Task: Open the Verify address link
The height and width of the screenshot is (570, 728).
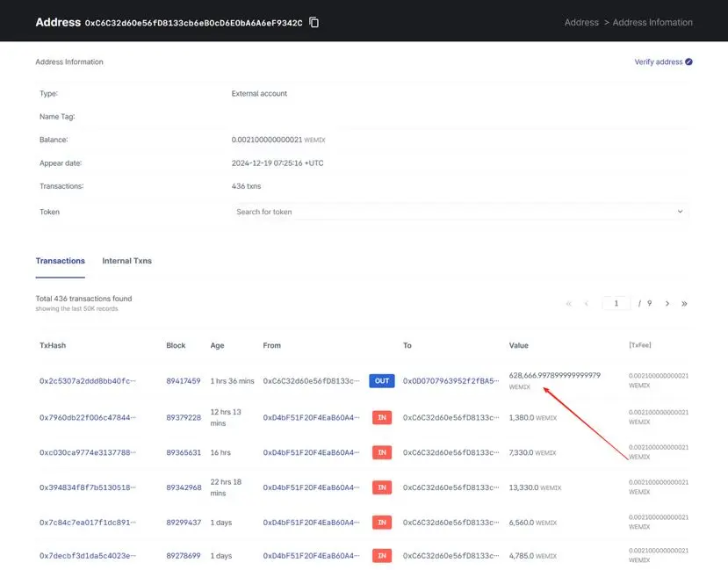Action: tap(659, 61)
